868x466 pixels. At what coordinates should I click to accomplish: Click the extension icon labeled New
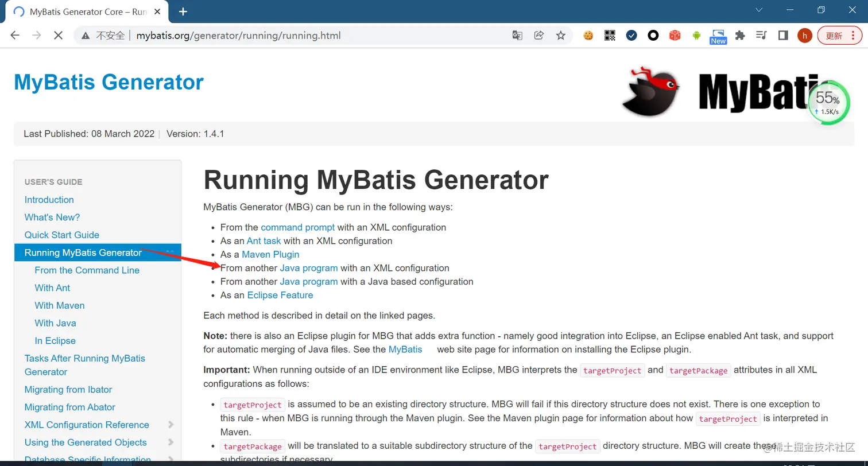point(718,37)
